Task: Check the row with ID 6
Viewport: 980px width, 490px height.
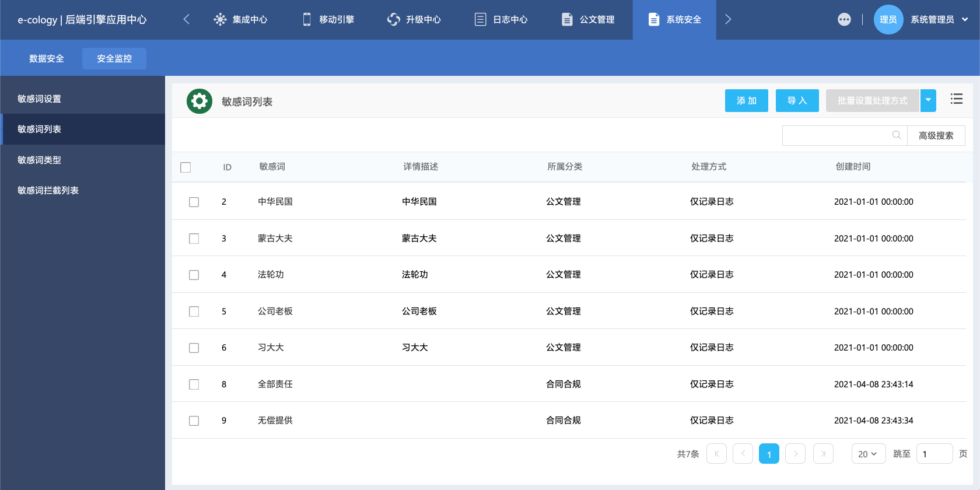Action: tap(194, 348)
